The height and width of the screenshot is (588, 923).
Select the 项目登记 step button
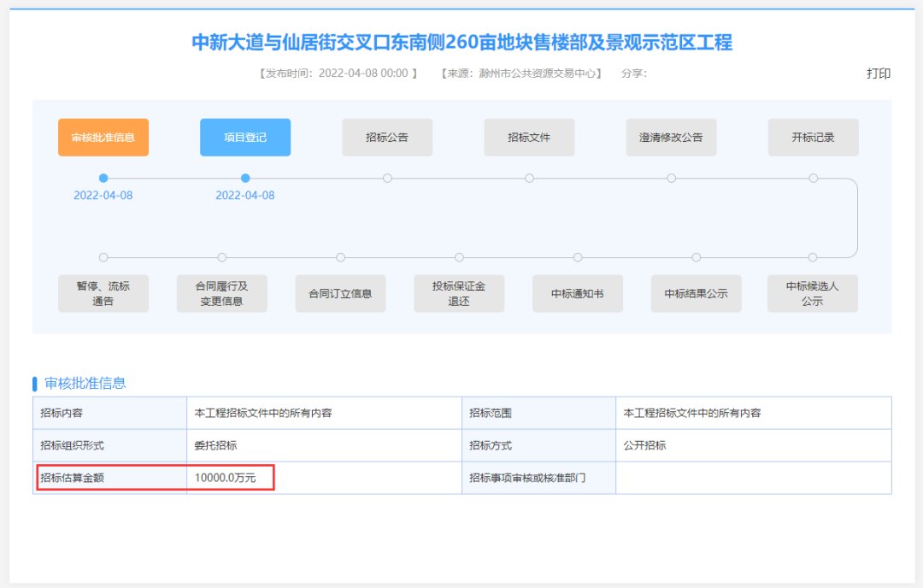(245, 138)
